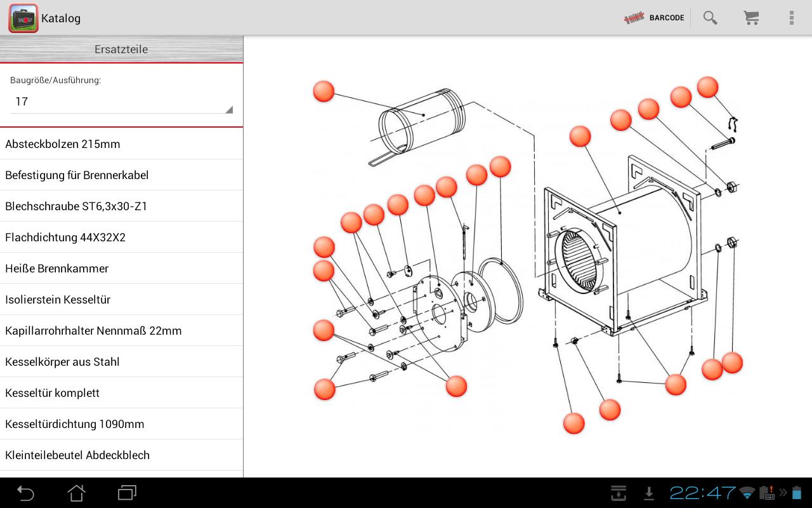Tap the clock in system bar

click(x=702, y=493)
